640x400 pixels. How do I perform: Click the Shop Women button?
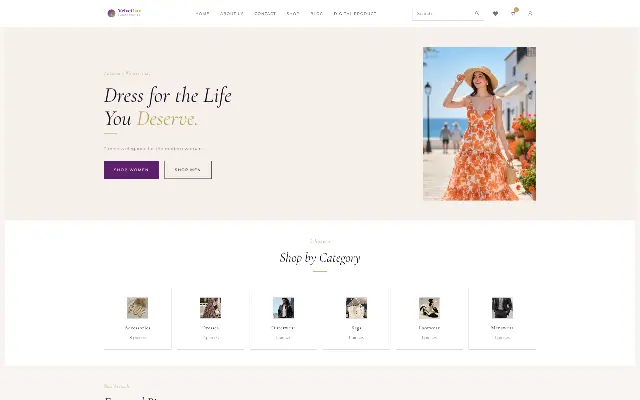coord(131,170)
